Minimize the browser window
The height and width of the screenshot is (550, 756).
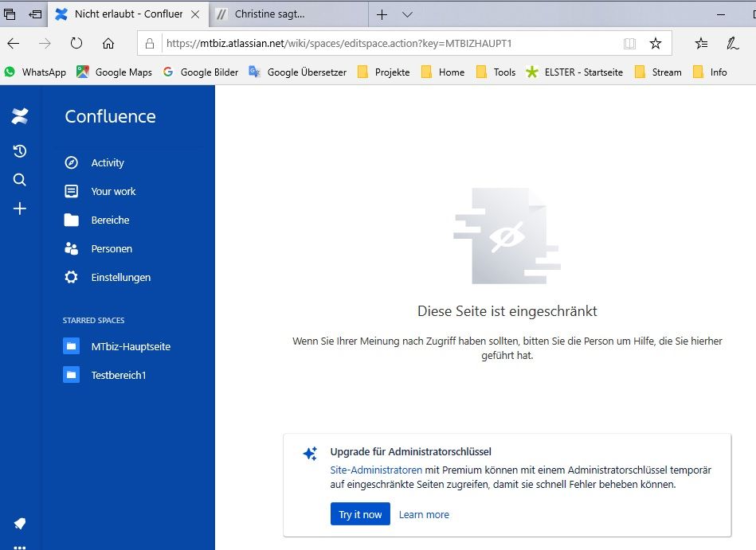pos(721,14)
